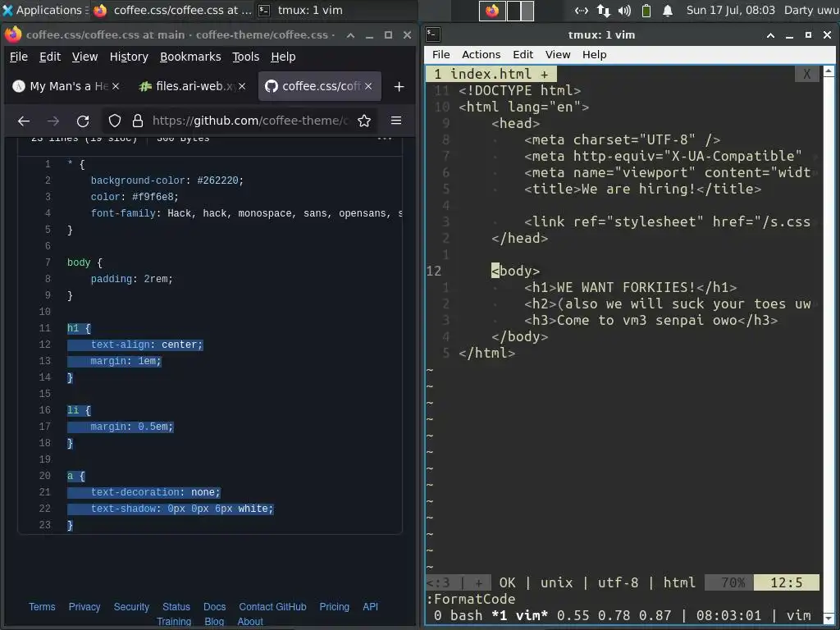Close the My Man's a He tab
The height and width of the screenshot is (630, 840).
coord(116,86)
